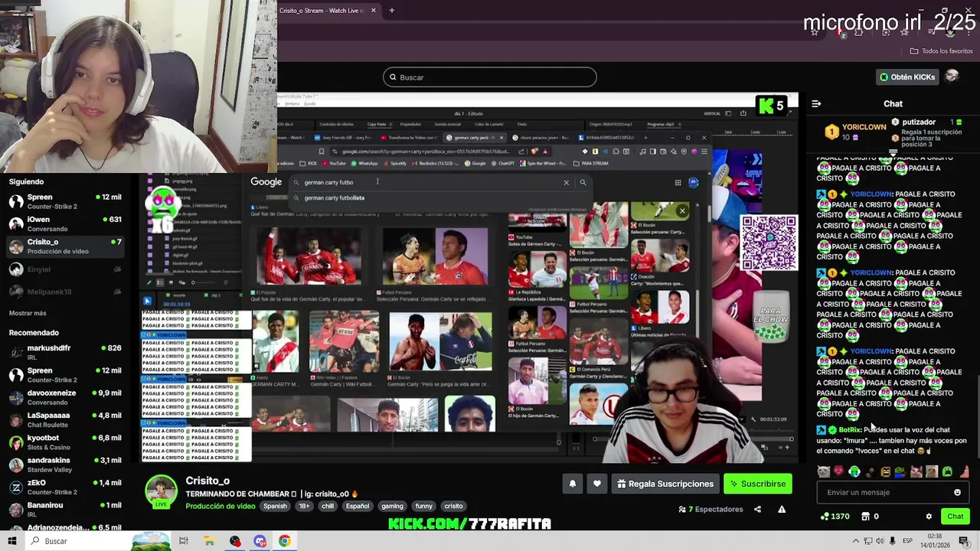This screenshot has height=551, width=980.
Task: Click the Crisito_o live profile avatar
Action: point(162,491)
